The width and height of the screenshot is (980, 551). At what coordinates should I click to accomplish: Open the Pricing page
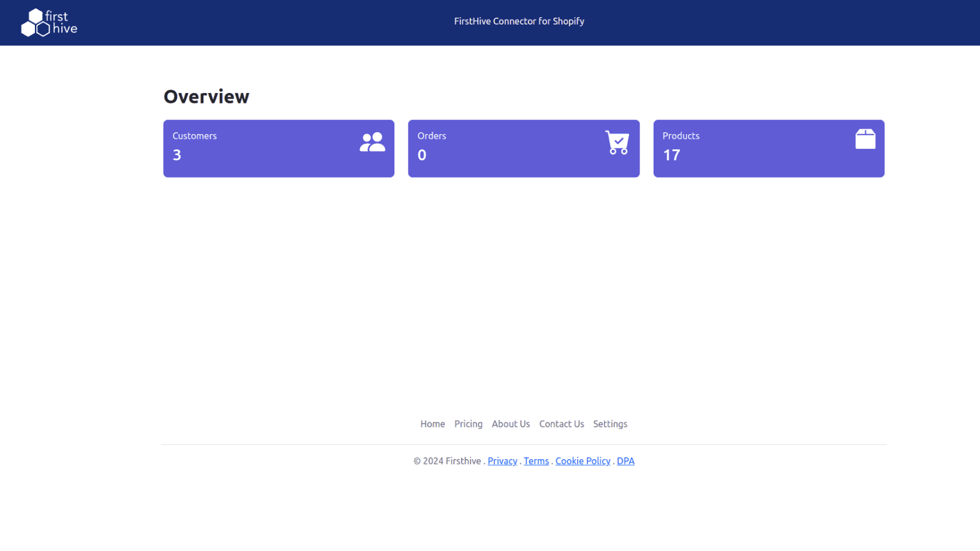pyautogui.click(x=468, y=424)
